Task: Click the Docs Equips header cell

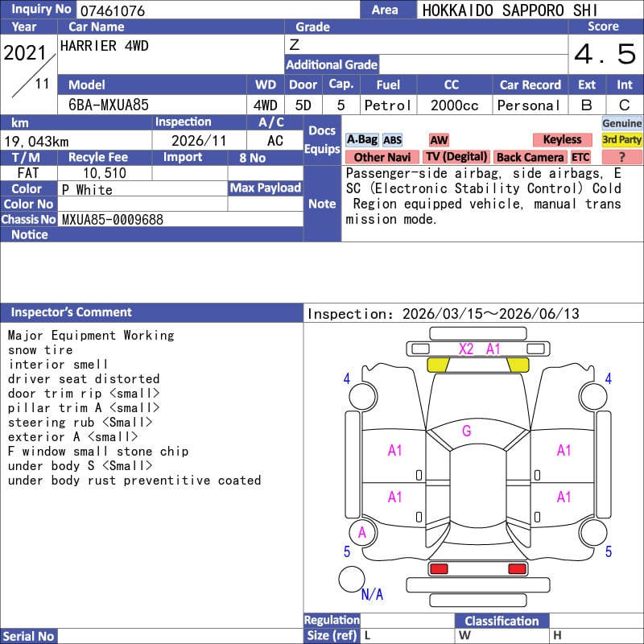Action: pos(322,140)
